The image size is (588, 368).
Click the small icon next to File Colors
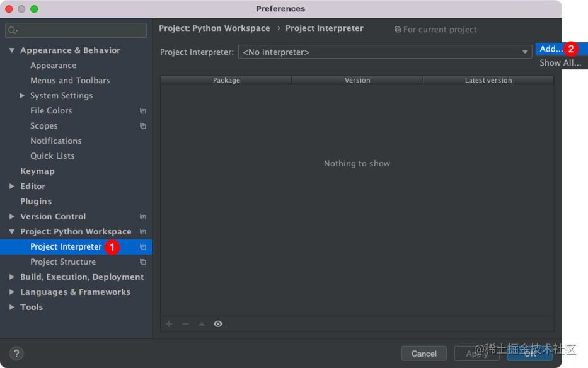(x=143, y=110)
